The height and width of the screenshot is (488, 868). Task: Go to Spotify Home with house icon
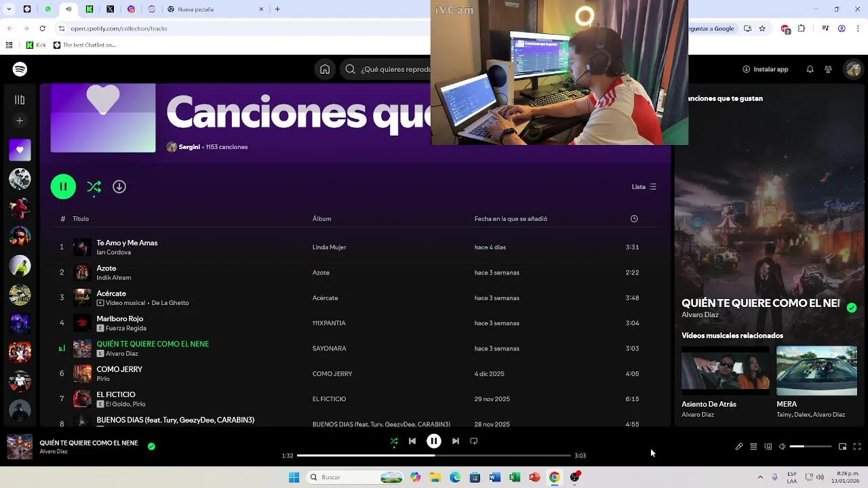click(325, 69)
